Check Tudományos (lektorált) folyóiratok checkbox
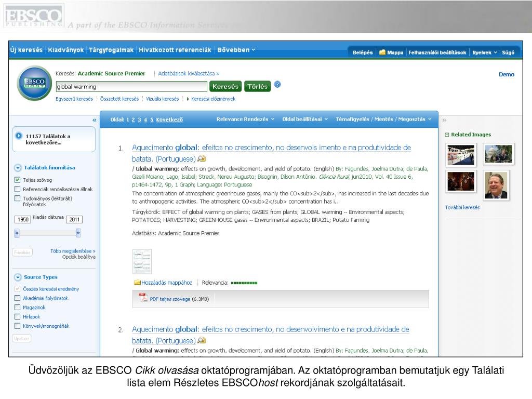Image resolution: width=532 pixels, height=399 pixels. click(x=18, y=198)
